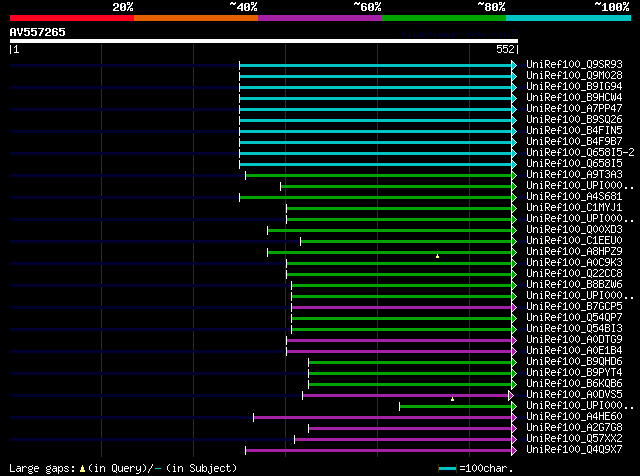Click the purple alignment bar for A2G7G8
This screenshot has height=476, width=640.
[410, 429]
